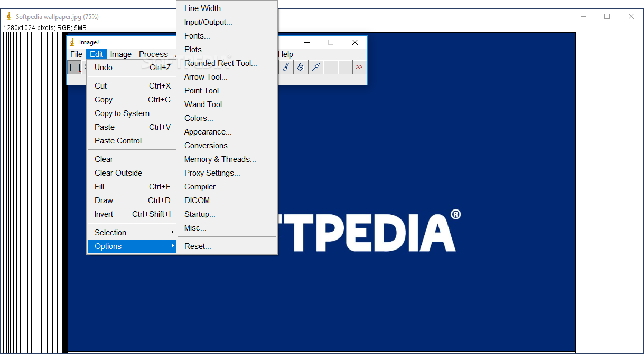Open Appearance options

click(x=227, y=132)
